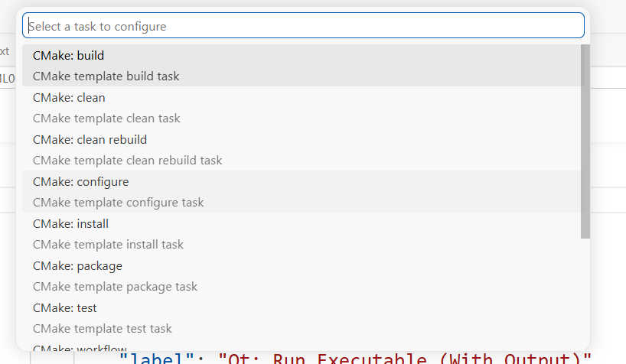Viewport: 626px width, 364px height.
Task: Pick the CMake: test task
Action: click(x=303, y=318)
